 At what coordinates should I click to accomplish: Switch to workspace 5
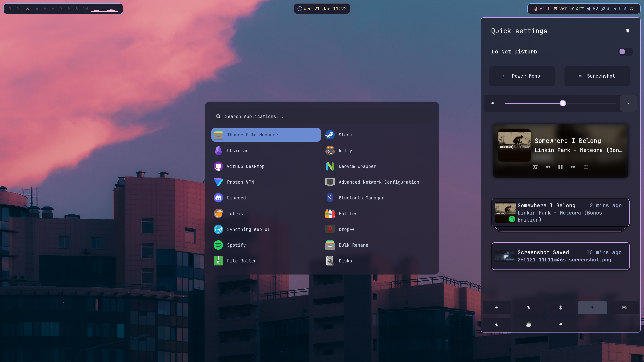click(x=45, y=9)
